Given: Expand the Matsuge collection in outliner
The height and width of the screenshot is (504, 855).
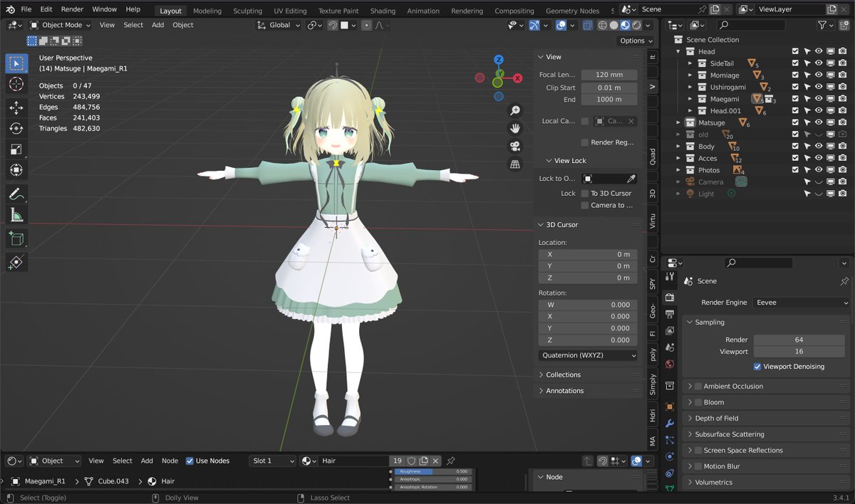Looking at the screenshot, I should (679, 123).
